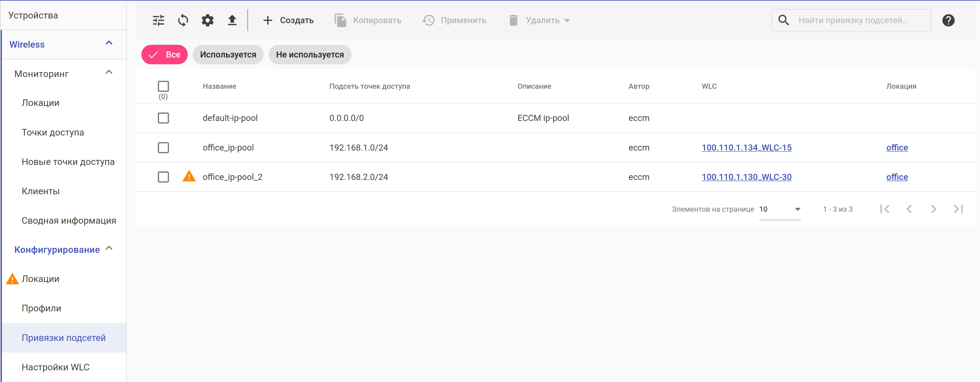Go to next page arrow

[x=934, y=209]
